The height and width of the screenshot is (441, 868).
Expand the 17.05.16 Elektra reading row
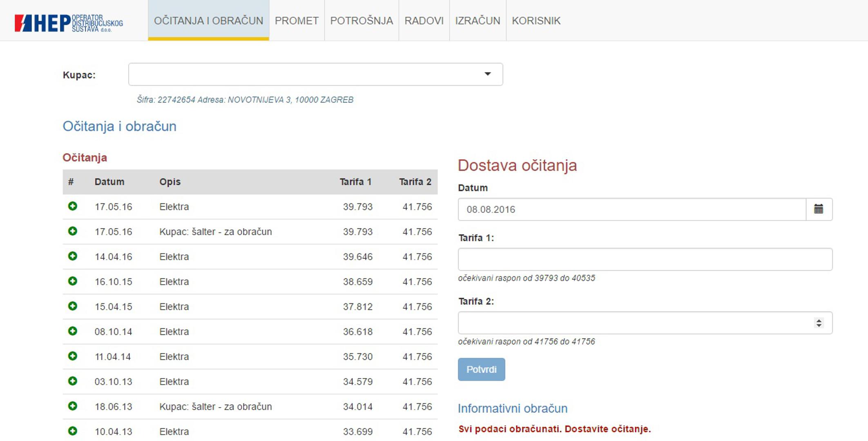point(73,206)
